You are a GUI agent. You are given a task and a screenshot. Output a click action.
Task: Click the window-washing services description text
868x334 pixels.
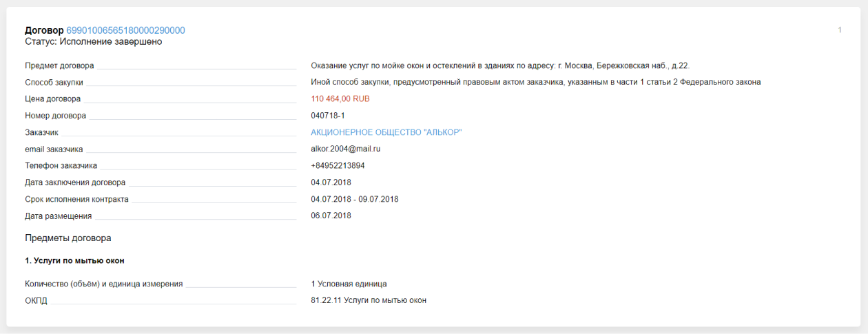[x=500, y=66]
